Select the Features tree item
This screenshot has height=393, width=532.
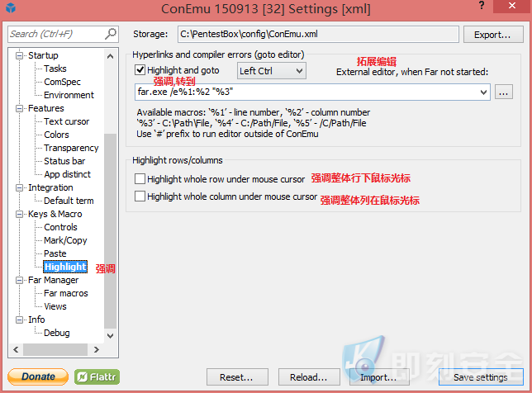[45, 108]
